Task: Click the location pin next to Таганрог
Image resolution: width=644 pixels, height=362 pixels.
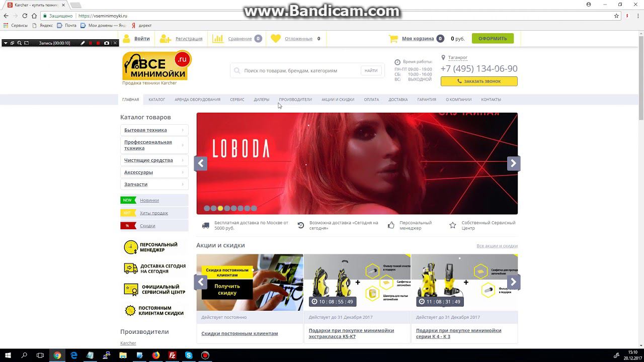Action: 443,58
